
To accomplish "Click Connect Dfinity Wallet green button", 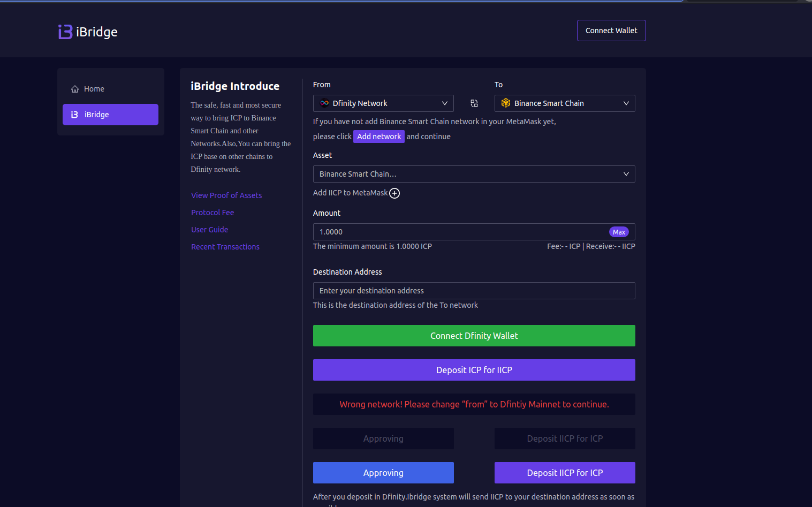I will point(474,336).
